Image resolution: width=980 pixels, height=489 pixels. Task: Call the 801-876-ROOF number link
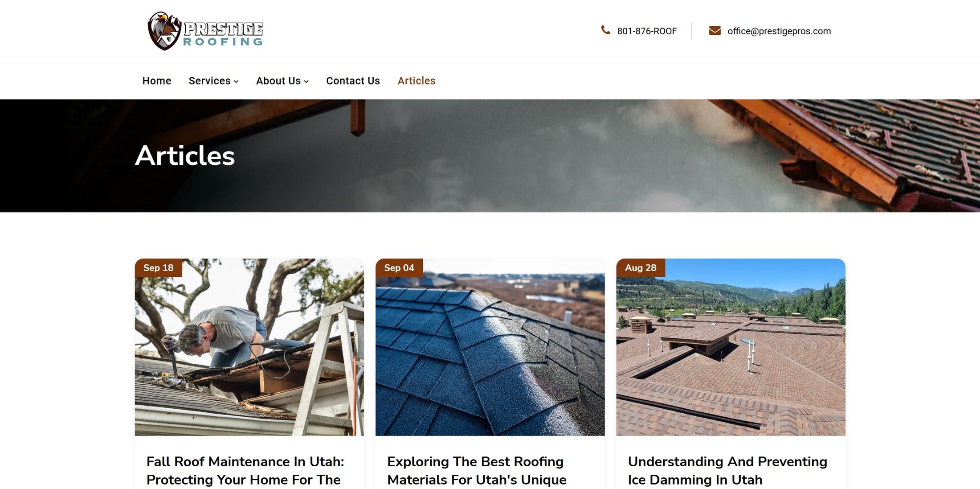[647, 31]
